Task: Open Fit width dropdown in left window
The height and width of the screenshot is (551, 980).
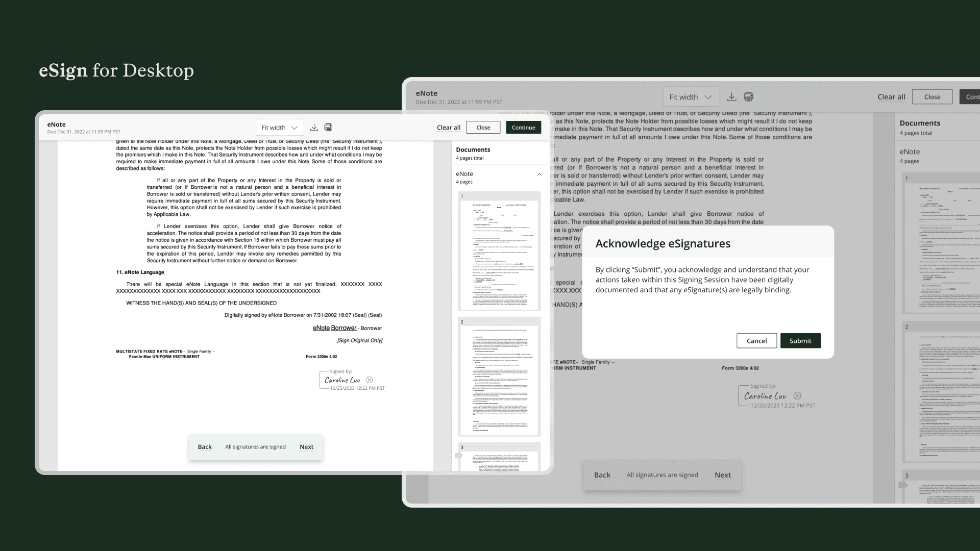Action: click(279, 128)
